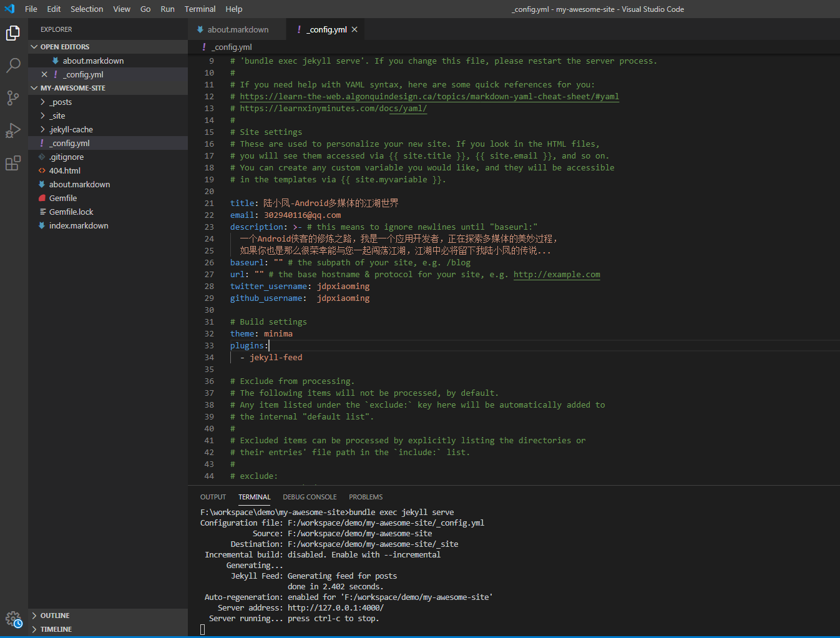Viewport: 840px width, 638px height.
Task: Open the Run and Debug view icon
Action: point(13,130)
